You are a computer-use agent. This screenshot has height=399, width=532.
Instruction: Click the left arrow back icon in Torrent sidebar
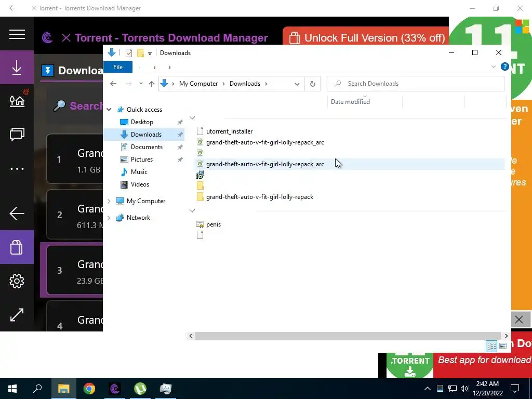(17, 214)
